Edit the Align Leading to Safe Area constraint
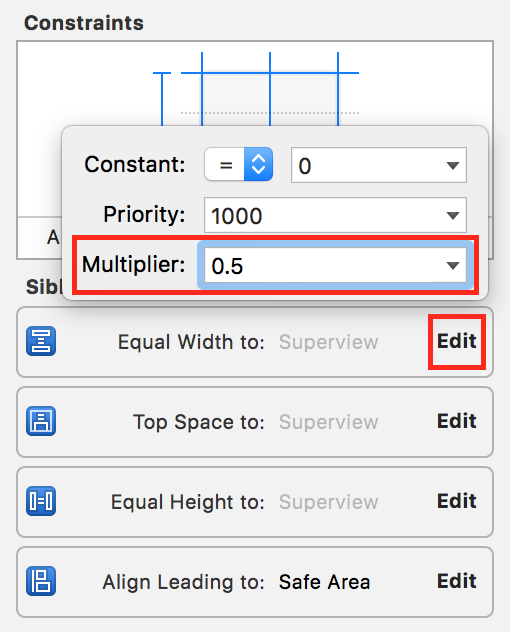Viewport: 510px width, 632px height. [x=457, y=581]
